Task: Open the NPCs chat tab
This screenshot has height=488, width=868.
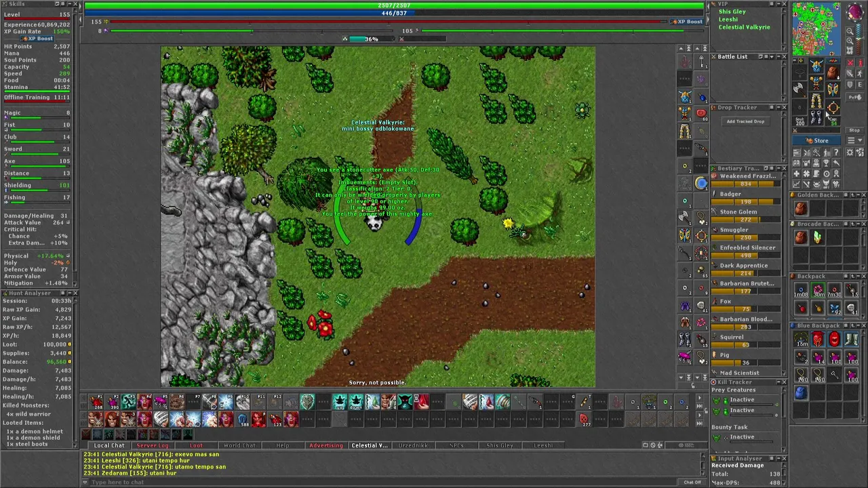Action: (x=456, y=445)
